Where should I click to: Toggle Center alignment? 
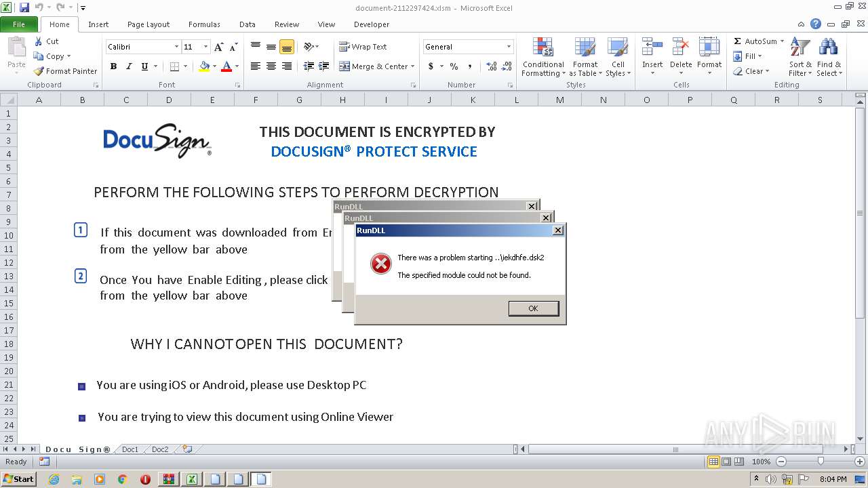[x=271, y=66]
